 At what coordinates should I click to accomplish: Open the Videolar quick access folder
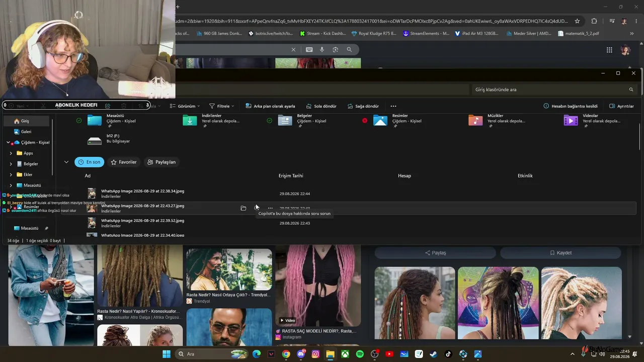tap(592, 121)
